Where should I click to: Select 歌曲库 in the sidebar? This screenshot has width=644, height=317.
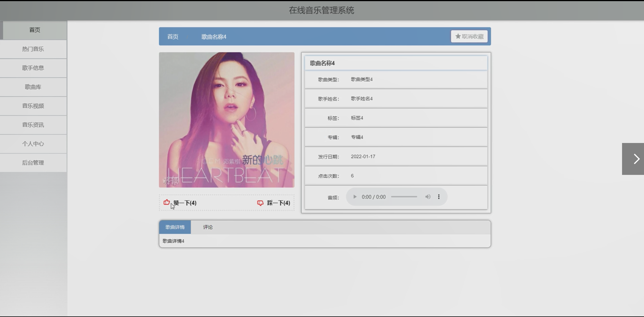[33, 87]
